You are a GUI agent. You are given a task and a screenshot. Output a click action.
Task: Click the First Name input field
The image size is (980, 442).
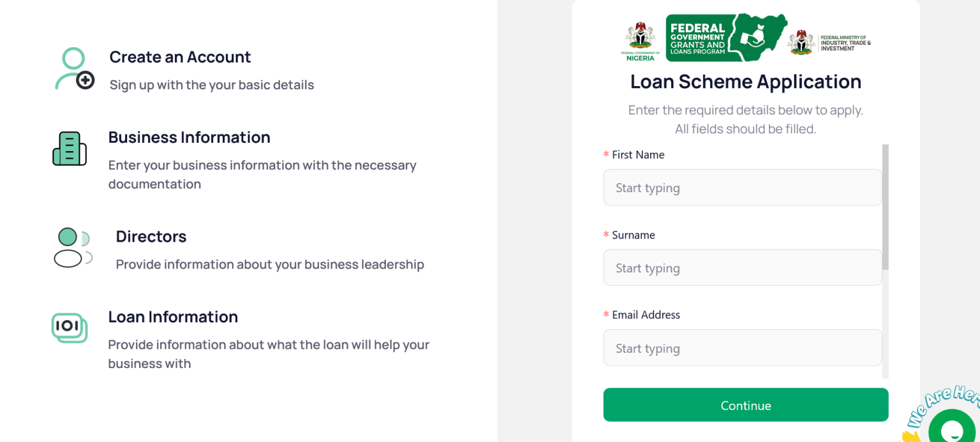point(742,188)
